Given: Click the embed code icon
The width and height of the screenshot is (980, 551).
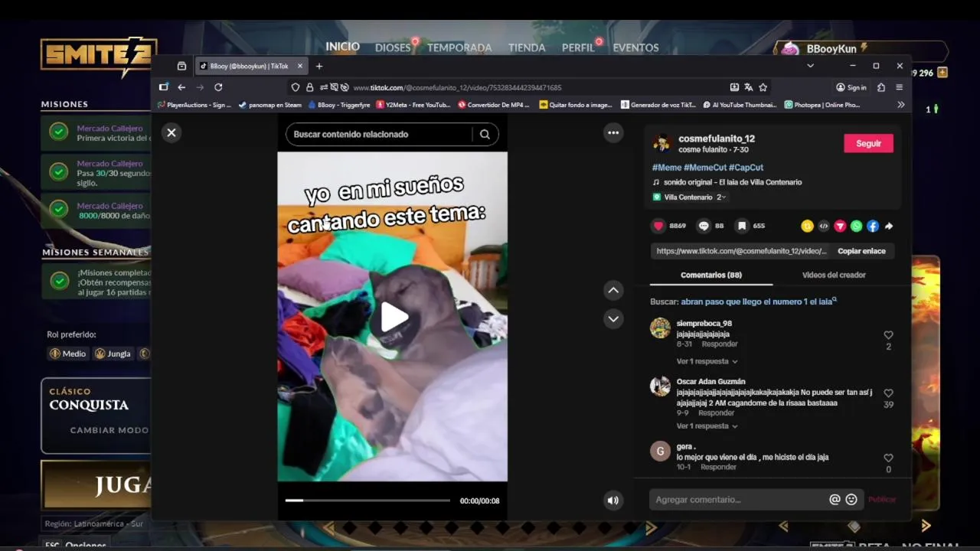Looking at the screenshot, I should pos(824,226).
